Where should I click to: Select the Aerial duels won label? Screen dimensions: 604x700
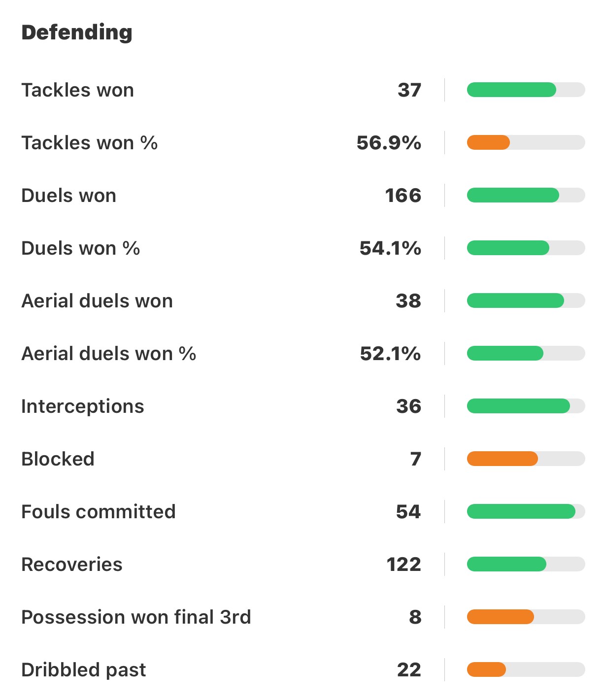(x=97, y=301)
